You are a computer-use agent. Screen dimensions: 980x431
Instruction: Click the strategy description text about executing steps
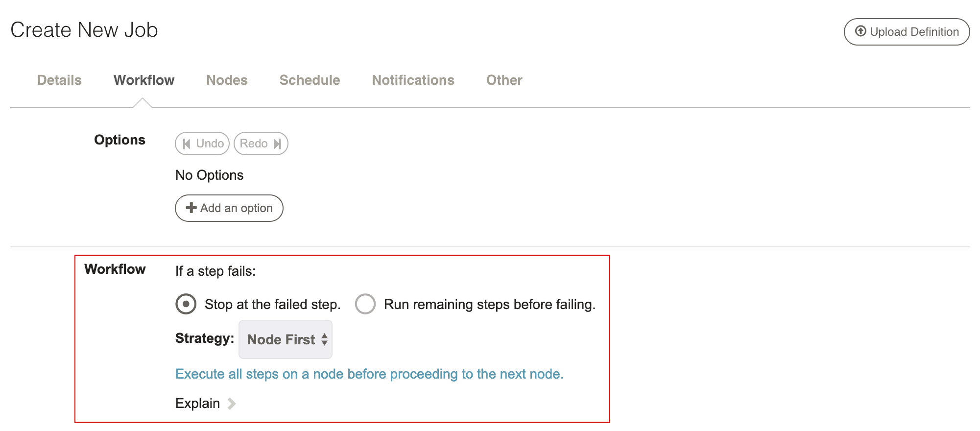[x=369, y=374]
